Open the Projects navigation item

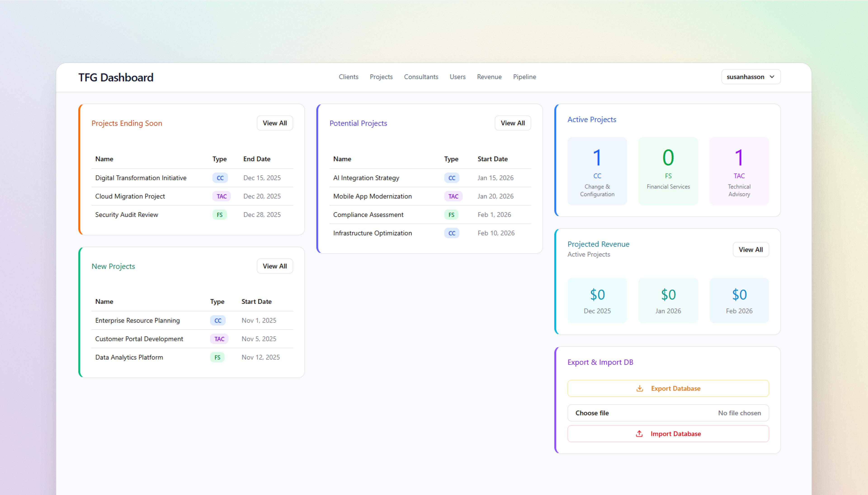coord(381,76)
